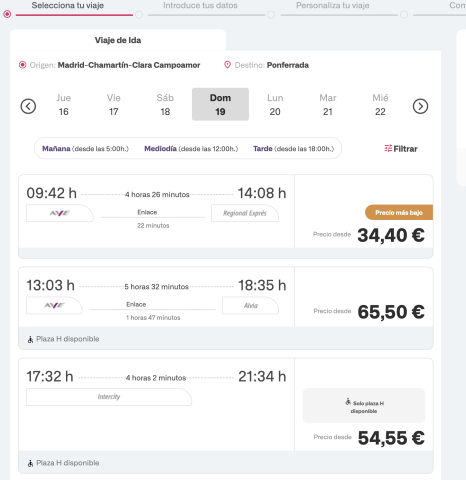Click Solo plaza H disponible badge
Image resolution: width=466 pixels, height=480 pixels.
coord(364,406)
